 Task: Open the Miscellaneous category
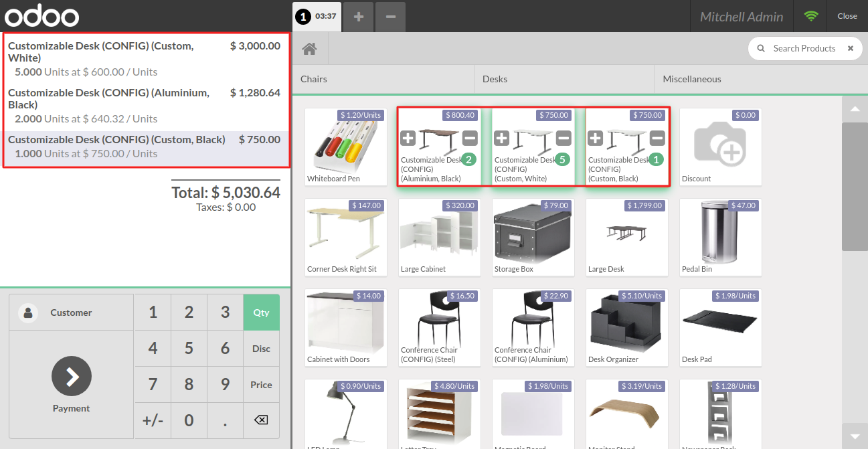click(761, 79)
